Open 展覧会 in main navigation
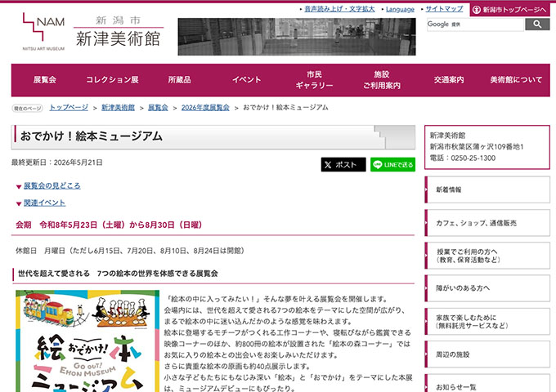Screen dimensions: 556x392 45,80
